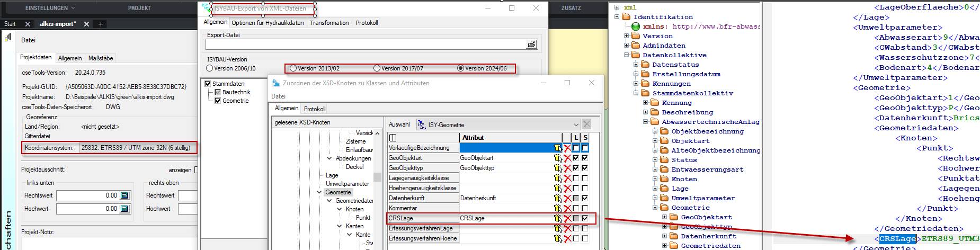Toggle Geometrie checkbox in export tree
980x250 pixels.
(x=217, y=101)
